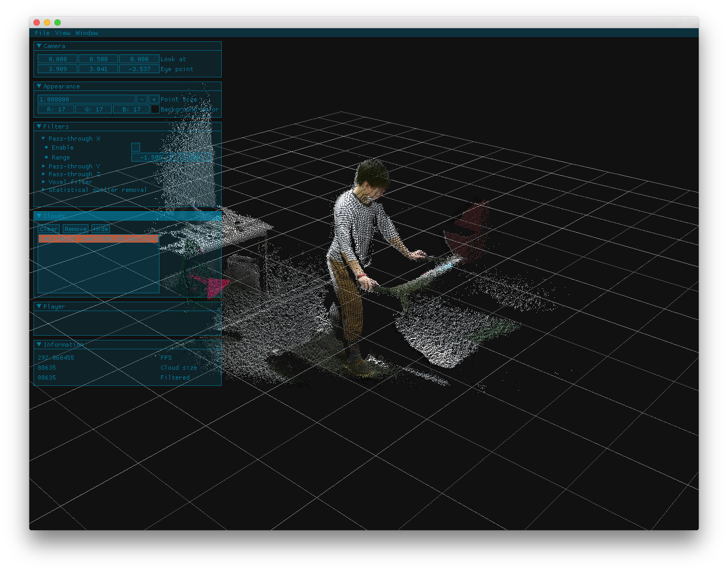
Task: Click Look at X field 0.000
Action: pos(58,59)
